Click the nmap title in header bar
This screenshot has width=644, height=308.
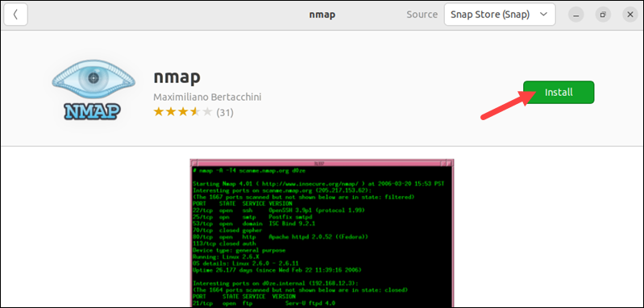click(x=322, y=15)
